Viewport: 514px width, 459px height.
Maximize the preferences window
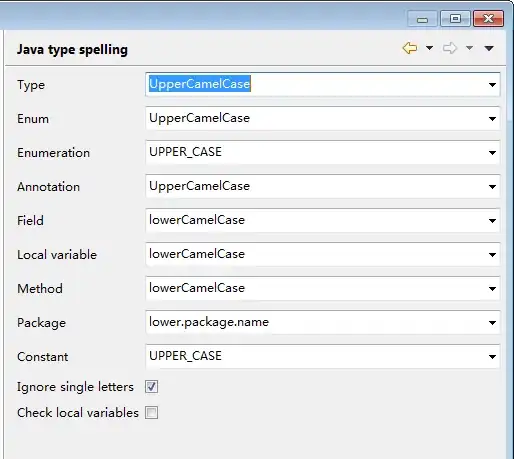(455, 18)
